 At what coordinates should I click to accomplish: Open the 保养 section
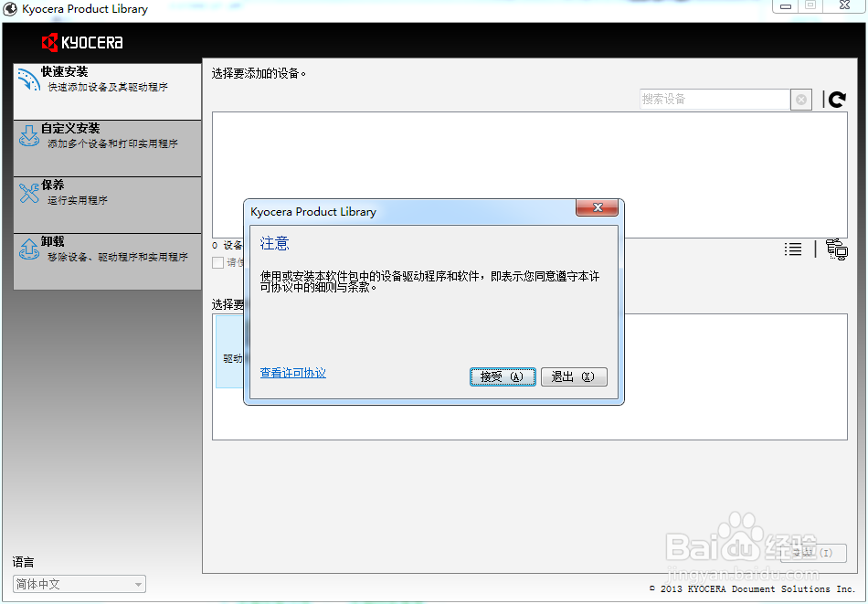[x=108, y=205]
